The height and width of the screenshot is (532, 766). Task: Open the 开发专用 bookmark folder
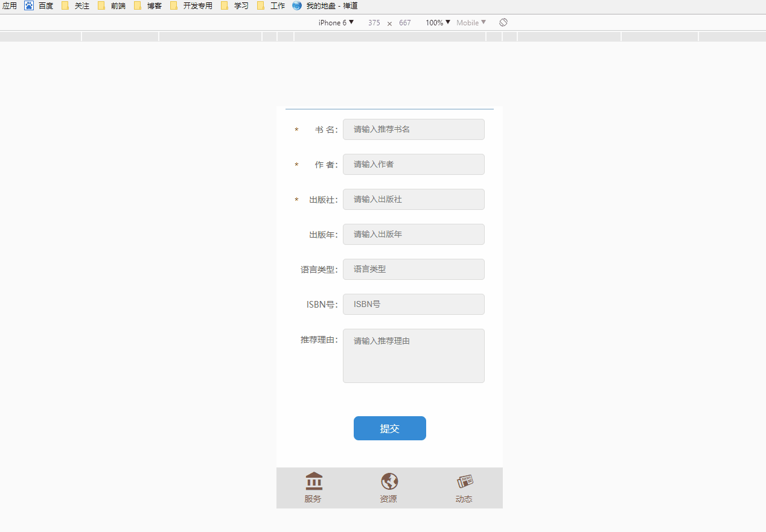tap(191, 5)
